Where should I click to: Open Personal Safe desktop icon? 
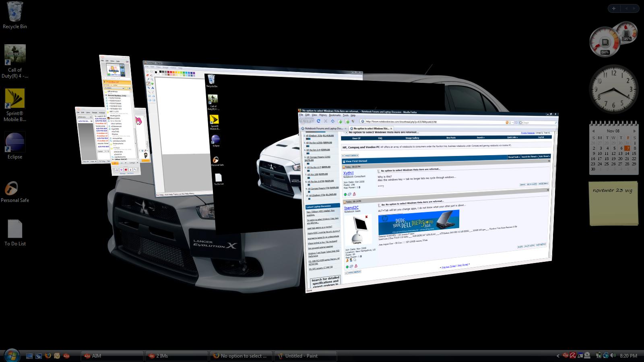tap(15, 191)
